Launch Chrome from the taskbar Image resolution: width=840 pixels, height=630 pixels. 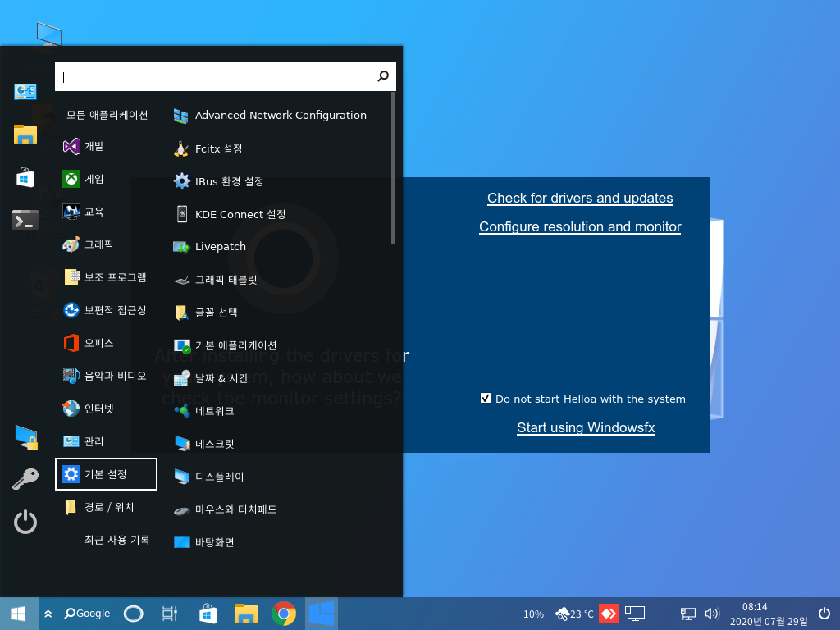(x=284, y=614)
